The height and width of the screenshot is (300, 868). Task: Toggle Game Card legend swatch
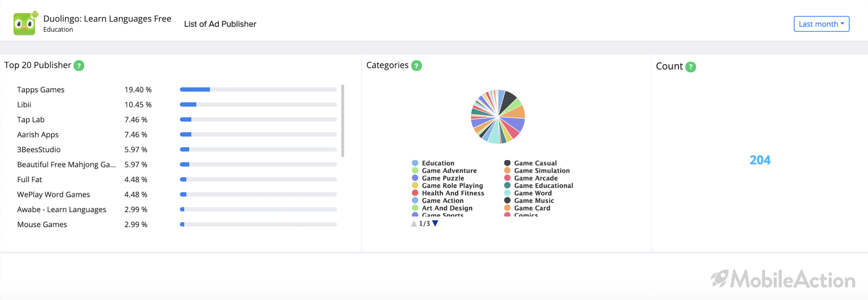(x=507, y=208)
